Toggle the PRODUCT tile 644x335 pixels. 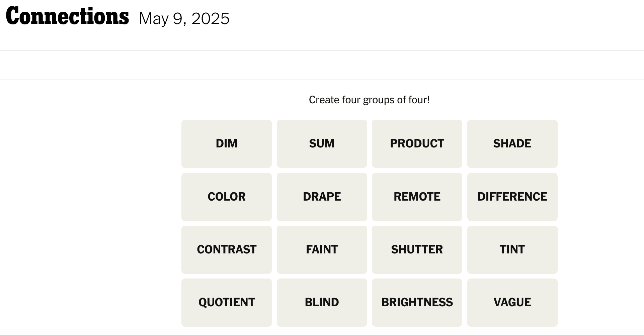417,144
